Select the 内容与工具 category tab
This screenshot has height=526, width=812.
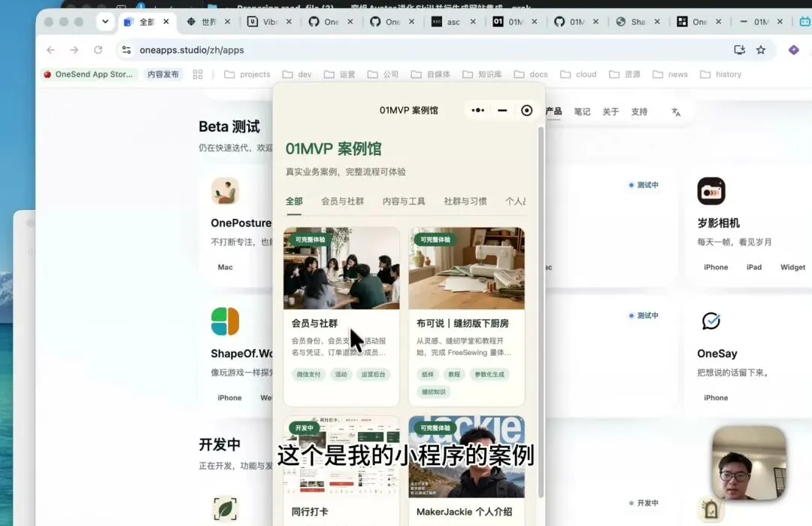point(404,201)
